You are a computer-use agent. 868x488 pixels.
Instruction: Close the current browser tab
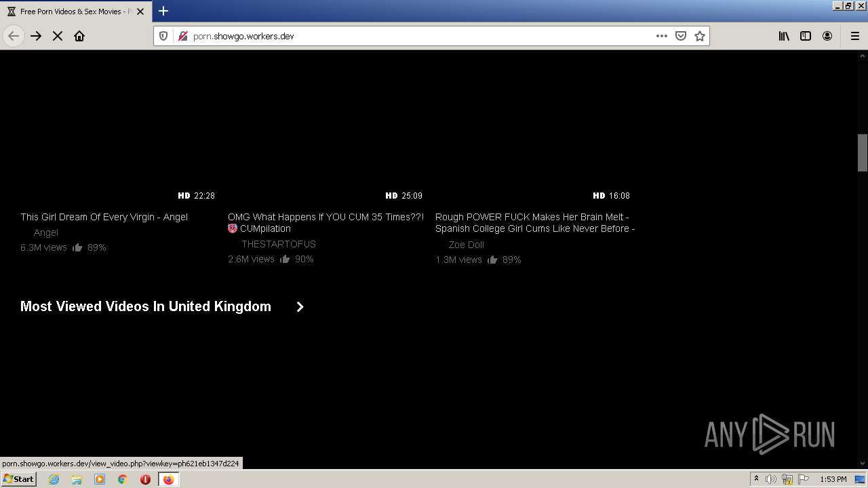click(140, 12)
